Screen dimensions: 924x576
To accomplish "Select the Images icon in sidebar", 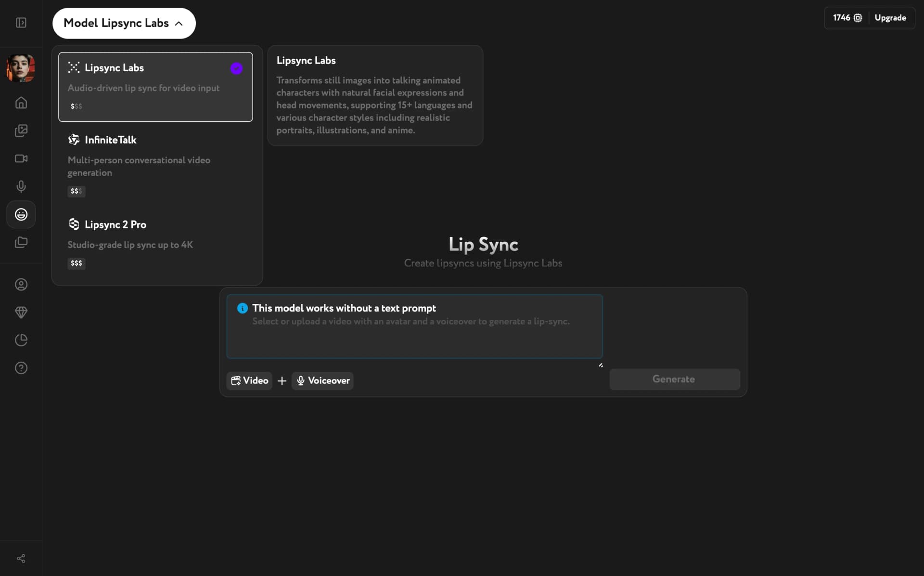I will coord(21,131).
